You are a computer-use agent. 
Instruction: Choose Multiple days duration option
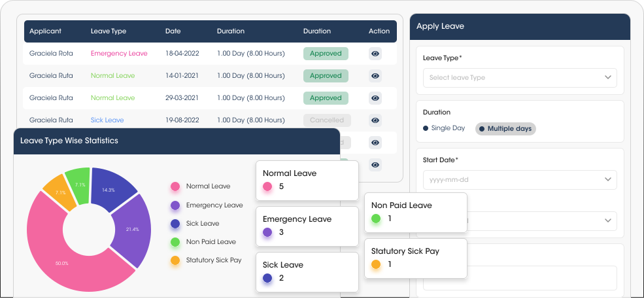point(505,129)
